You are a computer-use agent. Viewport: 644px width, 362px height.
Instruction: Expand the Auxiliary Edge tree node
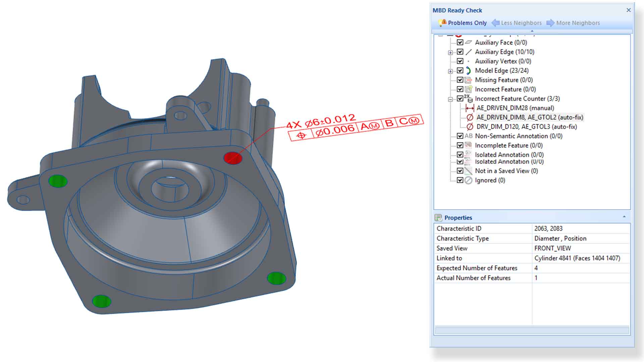point(450,52)
